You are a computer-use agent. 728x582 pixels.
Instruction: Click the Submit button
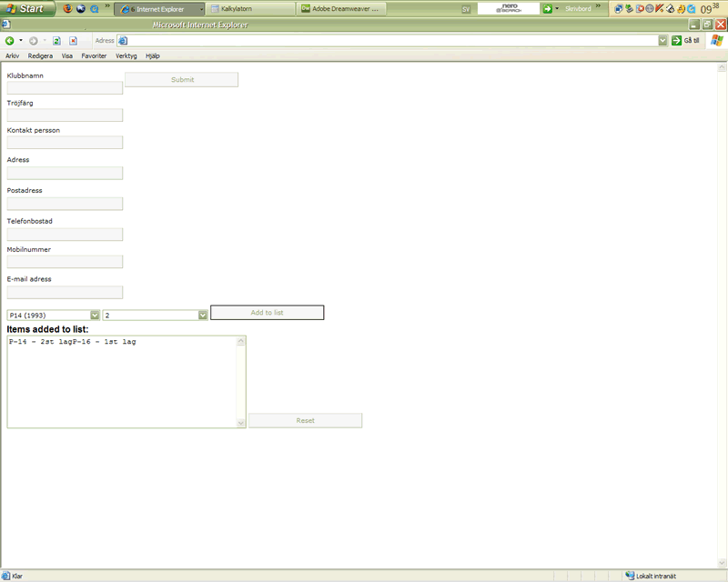[x=181, y=79]
